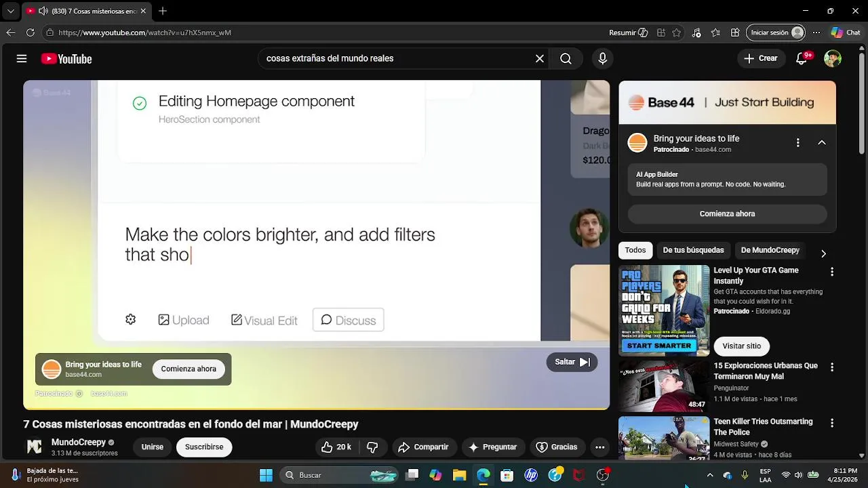Image resolution: width=868 pixels, height=488 pixels.
Task: Click the Crear button
Action: point(761,59)
